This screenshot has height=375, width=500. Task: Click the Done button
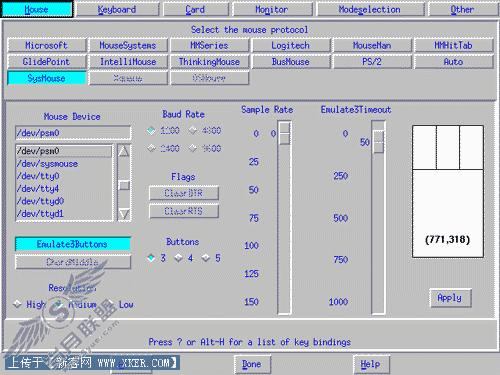[x=252, y=364]
